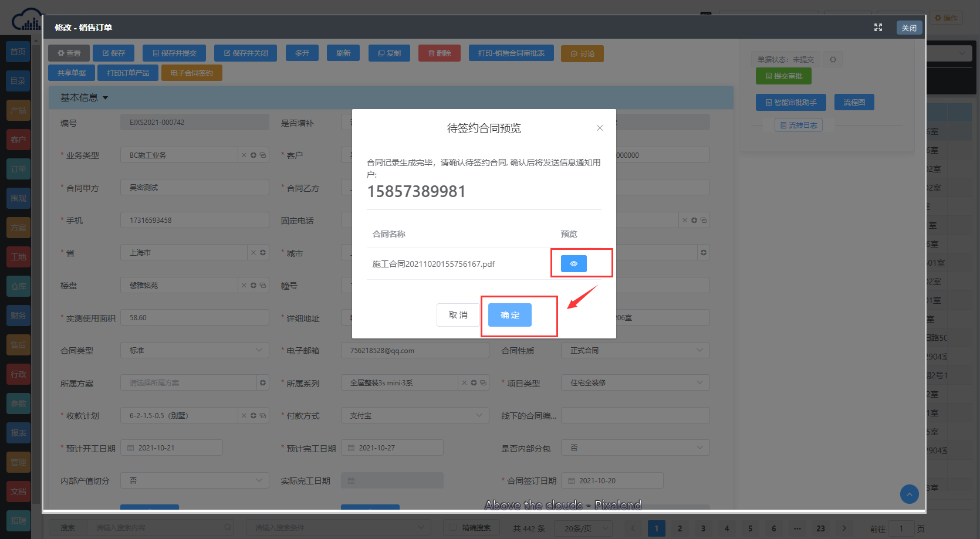Image resolution: width=980 pixels, height=539 pixels.
Task: Open 订单 in the left sidebar
Action: point(18,169)
